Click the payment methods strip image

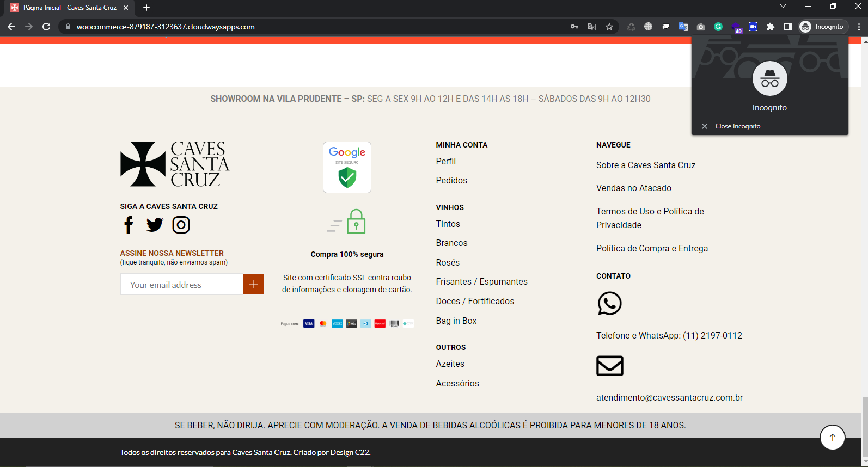pyautogui.click(x=347, y=323)
